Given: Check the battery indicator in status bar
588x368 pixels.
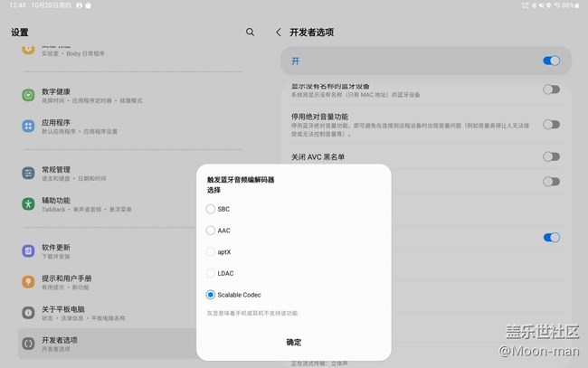Looking at the screenshot, I should pyautogui.click(x=576, y=5).
